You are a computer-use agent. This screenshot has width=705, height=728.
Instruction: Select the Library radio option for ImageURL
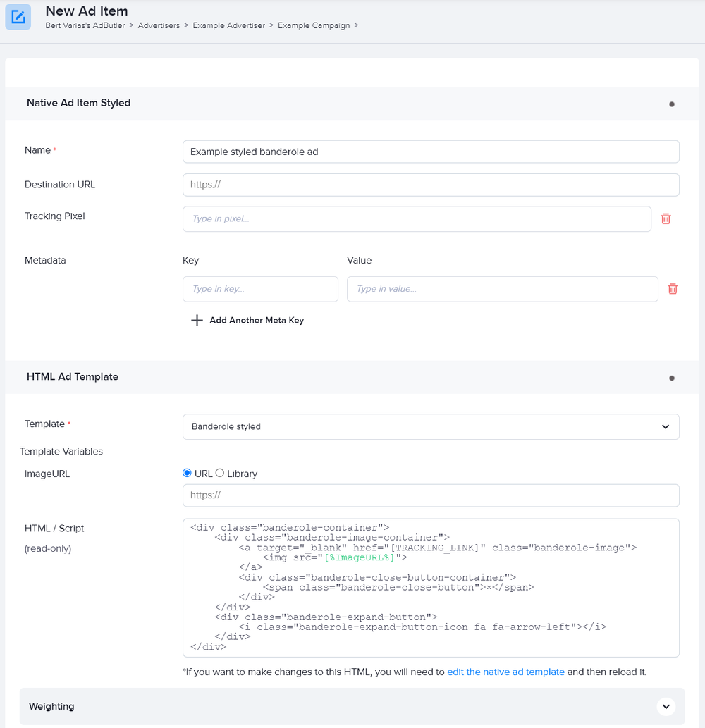point(220,473)
